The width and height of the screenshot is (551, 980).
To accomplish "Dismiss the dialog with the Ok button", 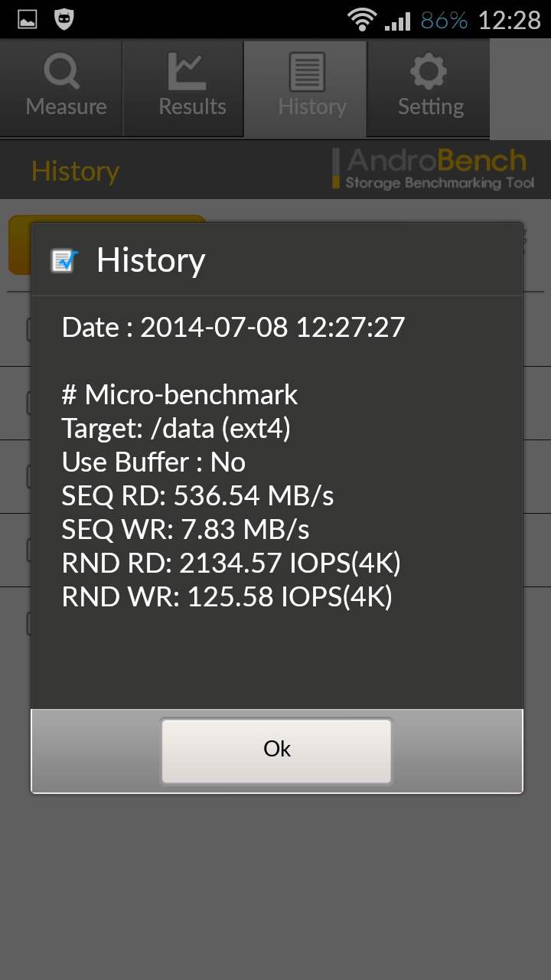I will (276, 750).
